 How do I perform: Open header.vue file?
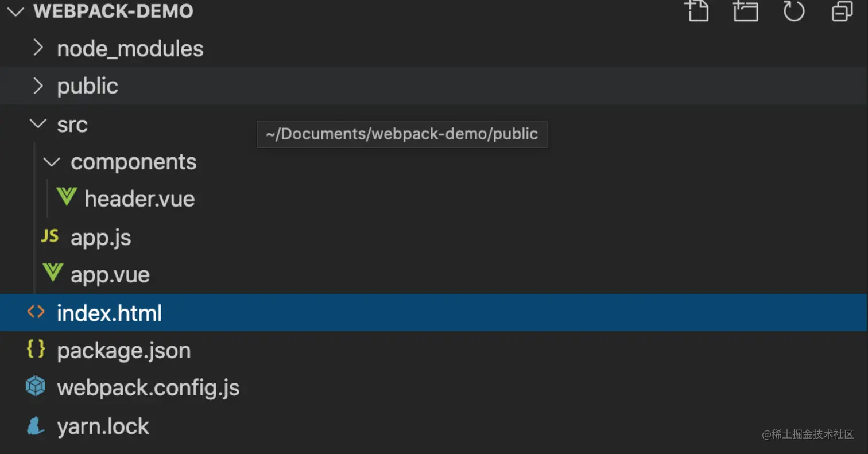click(x=139, y=199)
